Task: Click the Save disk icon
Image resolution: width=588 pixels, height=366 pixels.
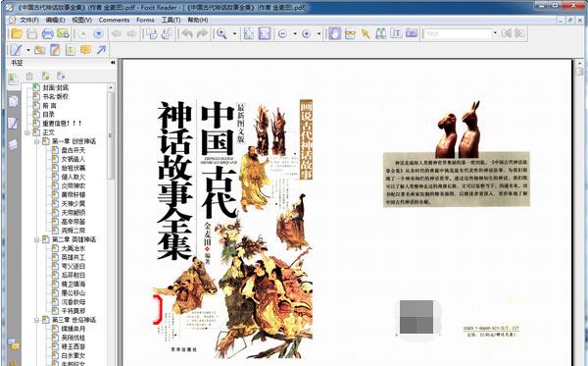Action: 32,33
